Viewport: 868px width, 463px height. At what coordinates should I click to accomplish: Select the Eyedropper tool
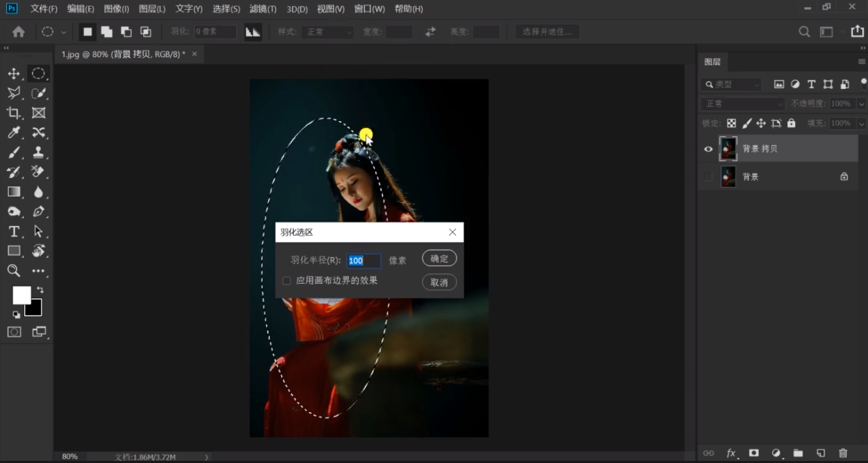pos(14,133)
